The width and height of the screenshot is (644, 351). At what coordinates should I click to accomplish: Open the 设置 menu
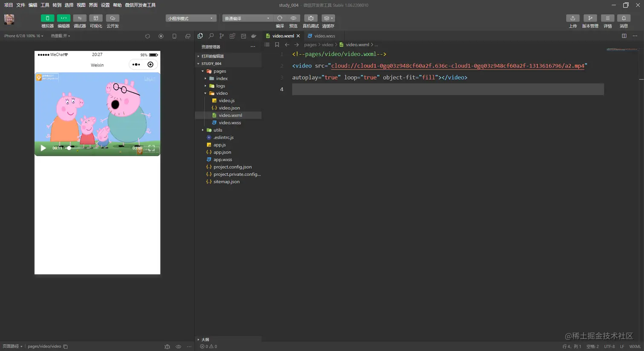click(x=105, y=5)
